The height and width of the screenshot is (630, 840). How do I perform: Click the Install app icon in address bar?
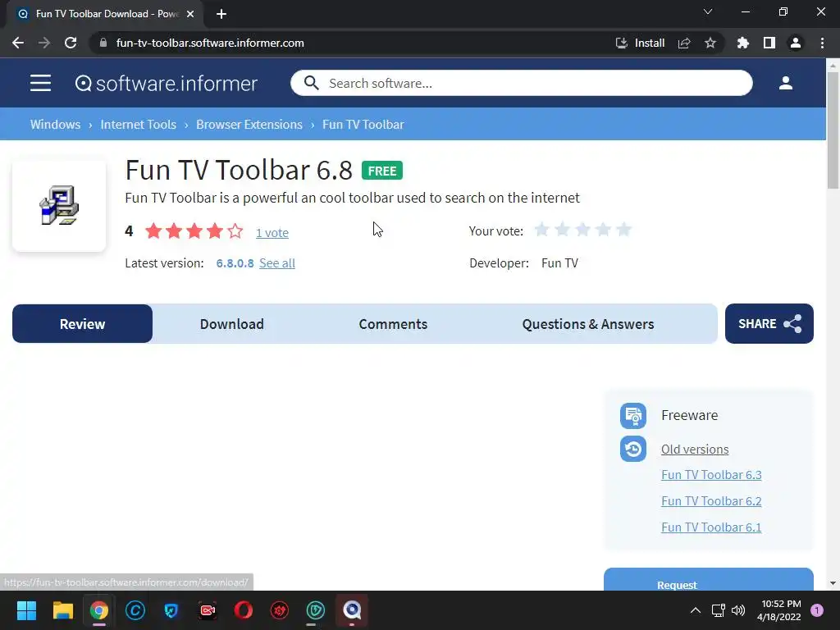(622, 43)
